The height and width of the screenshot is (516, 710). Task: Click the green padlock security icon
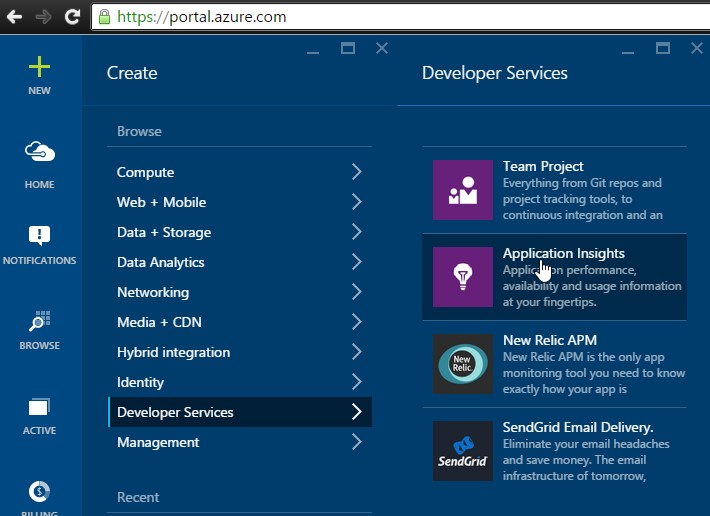tap(105, 17)
